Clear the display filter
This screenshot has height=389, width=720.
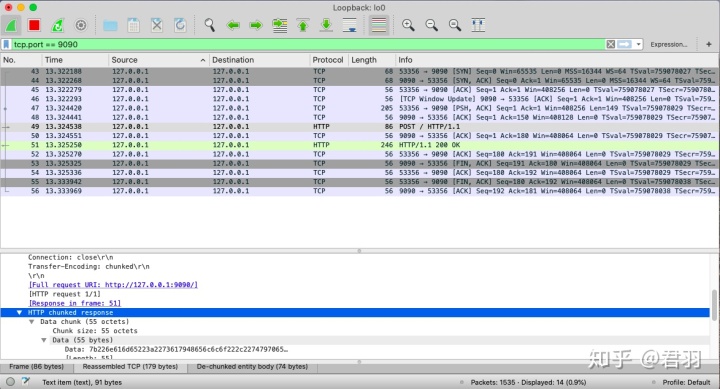pos(610,45)
